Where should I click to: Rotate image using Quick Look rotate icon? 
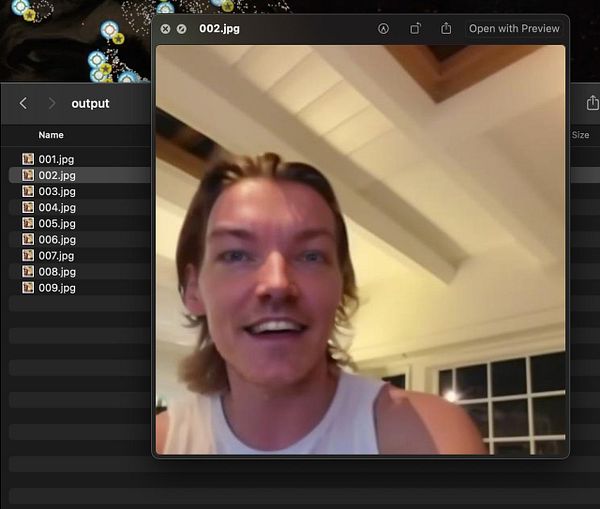click(x=415, y=29)
